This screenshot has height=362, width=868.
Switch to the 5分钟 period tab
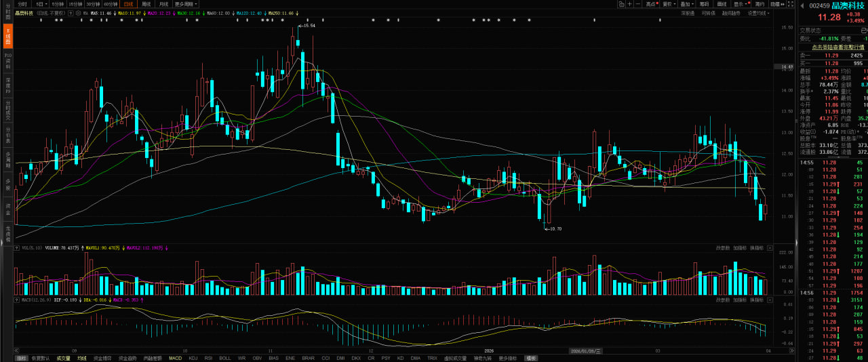(x=58, y=4)
